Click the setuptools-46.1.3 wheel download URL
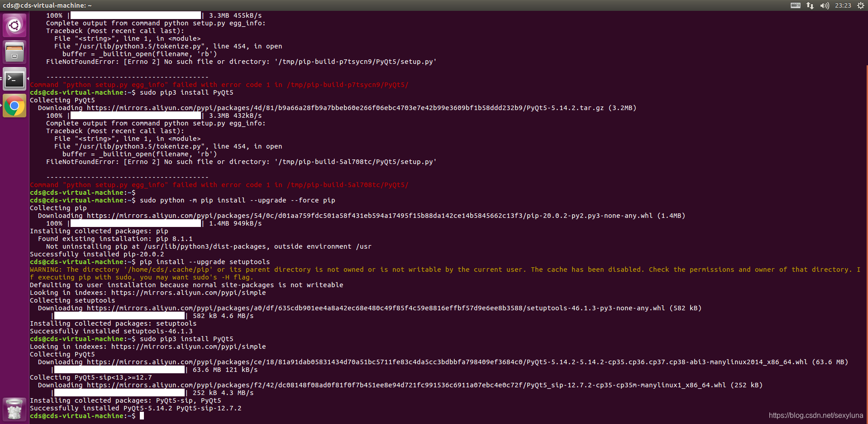 point(376,308)
